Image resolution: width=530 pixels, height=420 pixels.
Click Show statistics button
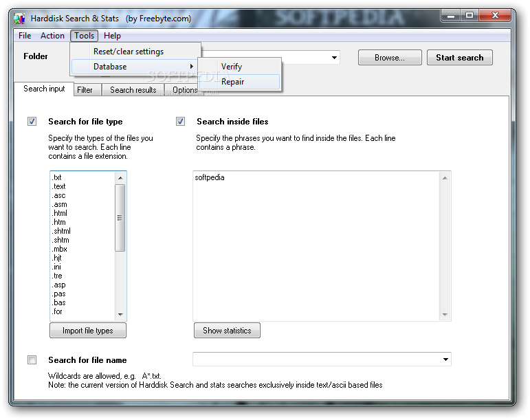coord(227,331)
